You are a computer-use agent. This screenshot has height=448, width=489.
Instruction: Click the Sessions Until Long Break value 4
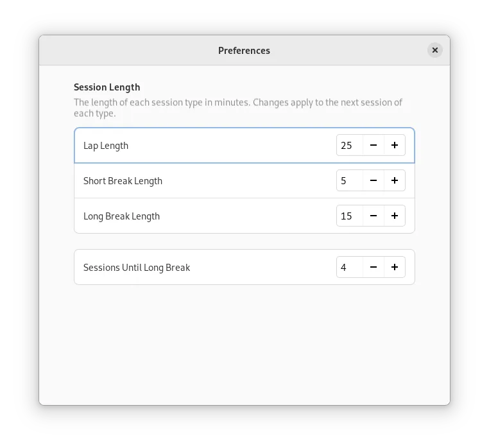350,267
